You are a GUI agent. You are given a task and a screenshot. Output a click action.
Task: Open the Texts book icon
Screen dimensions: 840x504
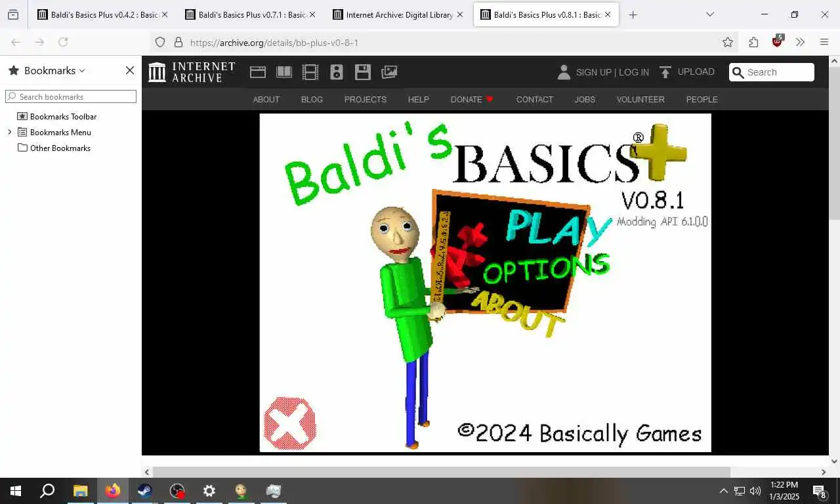coord(284,72)
